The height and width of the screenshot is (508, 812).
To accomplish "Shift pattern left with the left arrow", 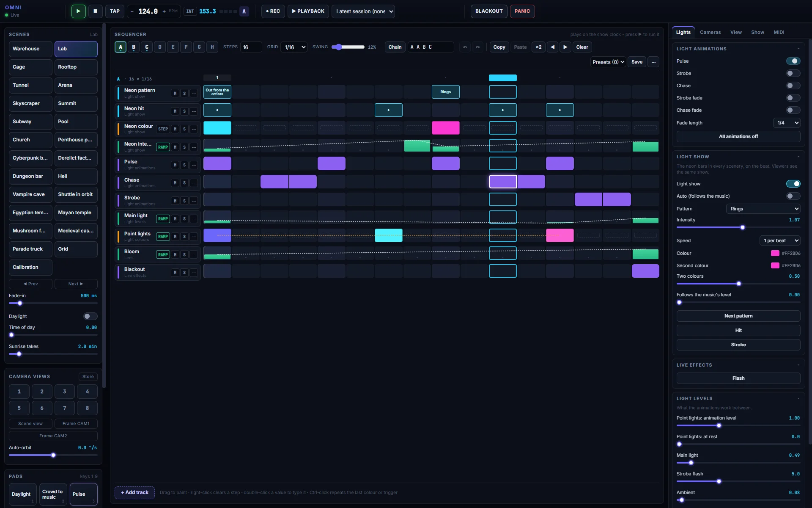I will click(x=552, y=47).
